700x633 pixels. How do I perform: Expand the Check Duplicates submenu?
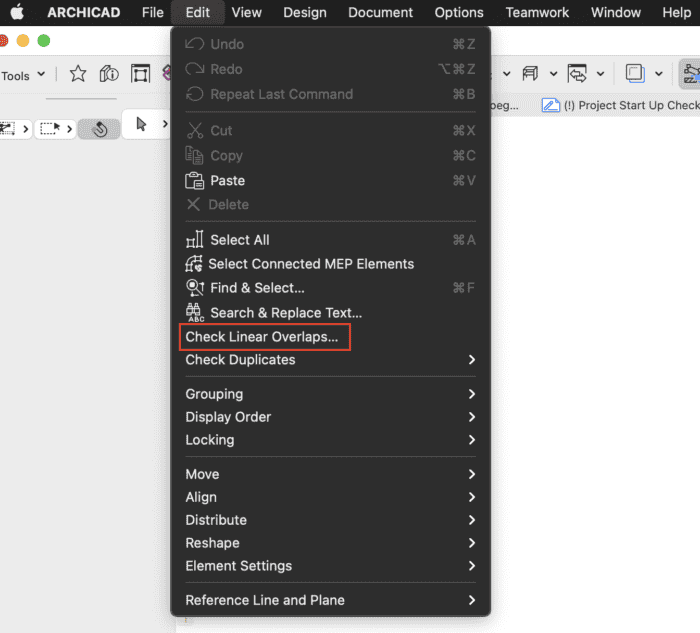click(x=330, y=359)
